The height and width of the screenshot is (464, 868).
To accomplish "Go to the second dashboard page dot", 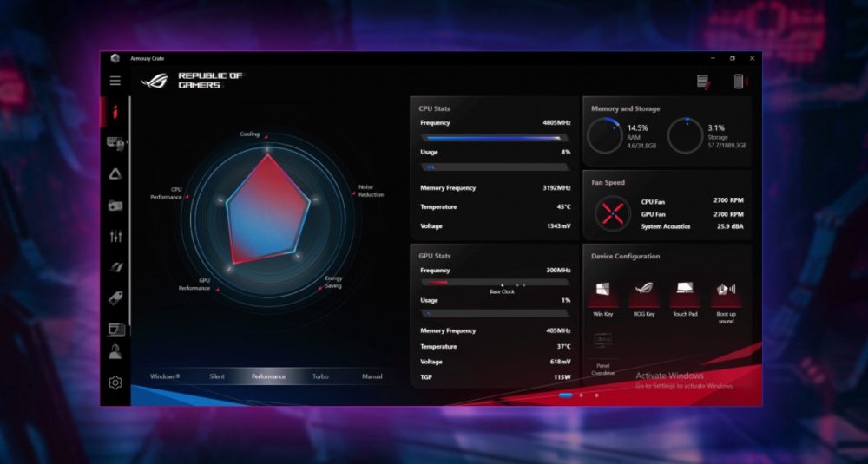I will coord(582,395).
